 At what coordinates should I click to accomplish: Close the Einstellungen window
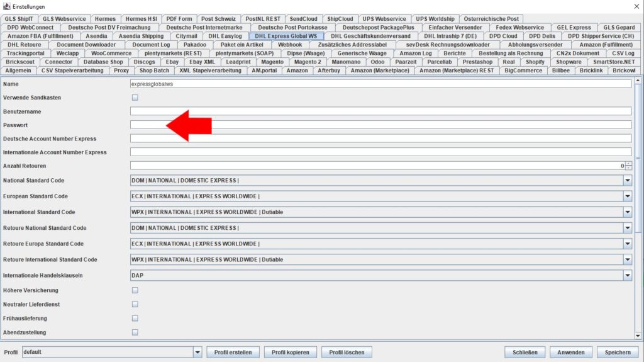tap(636, 6)
